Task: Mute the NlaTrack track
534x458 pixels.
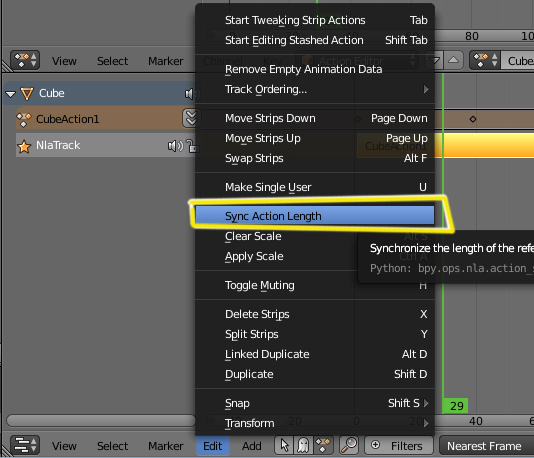Action: click(x=175, y=146)
